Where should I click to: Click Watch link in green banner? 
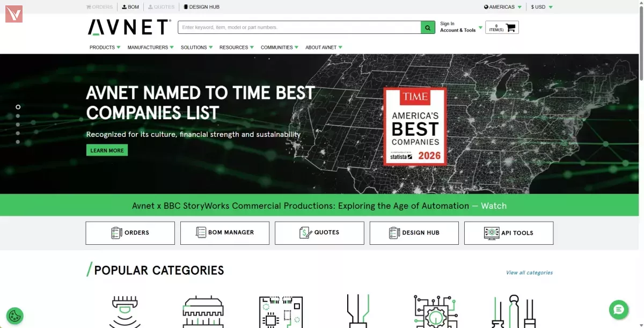point(493,206)
